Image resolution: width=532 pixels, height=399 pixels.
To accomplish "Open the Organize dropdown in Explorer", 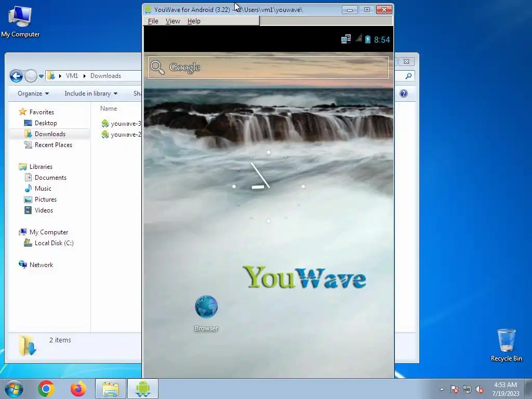I will pyautogui.click(x=33, y=94).
